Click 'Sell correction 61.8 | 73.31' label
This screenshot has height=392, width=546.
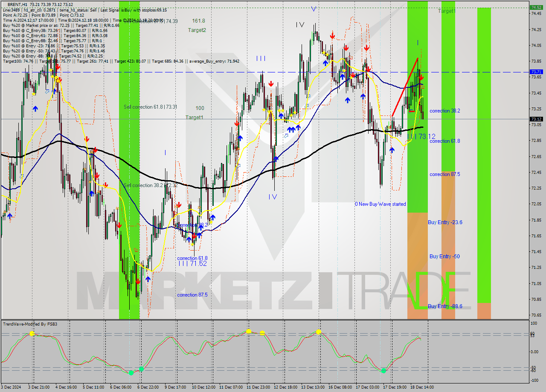(x=150, y=107)
